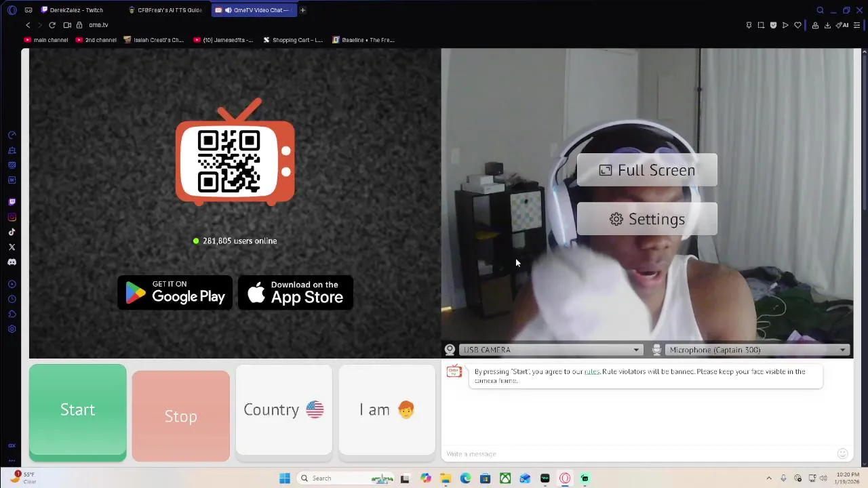Open X (Twitter) from Opera sidebar
The image size is (868, 488).
(x=12, y=247)
